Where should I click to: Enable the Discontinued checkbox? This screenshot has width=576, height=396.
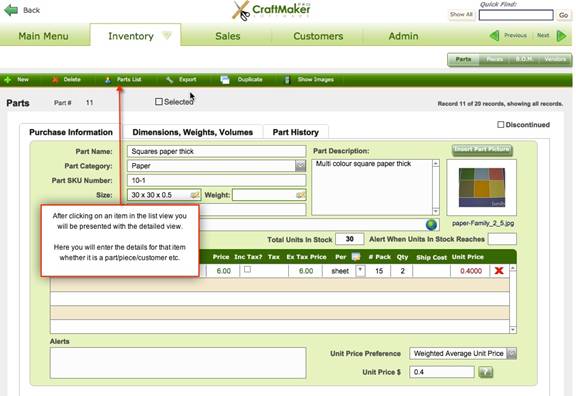tap(501, 125)
